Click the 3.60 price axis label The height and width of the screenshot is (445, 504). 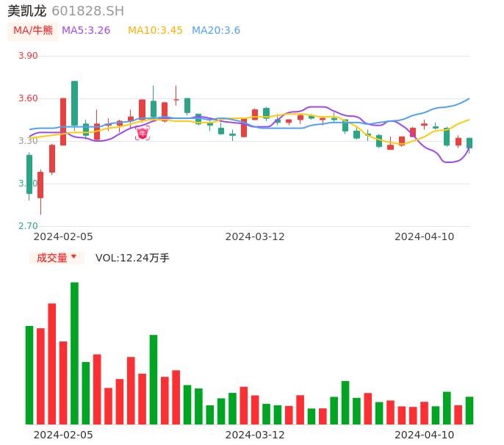[28, 98]
